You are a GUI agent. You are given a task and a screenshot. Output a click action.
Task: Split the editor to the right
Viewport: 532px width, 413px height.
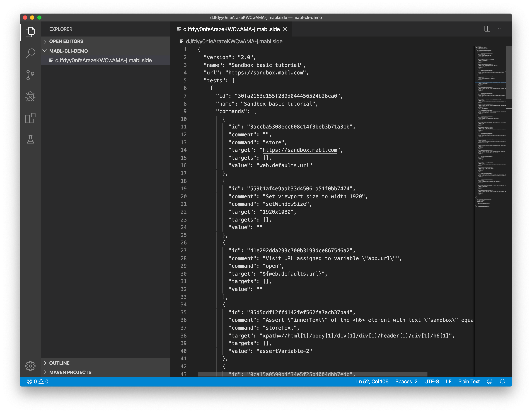pyautogui.click(x=487, y=29)
